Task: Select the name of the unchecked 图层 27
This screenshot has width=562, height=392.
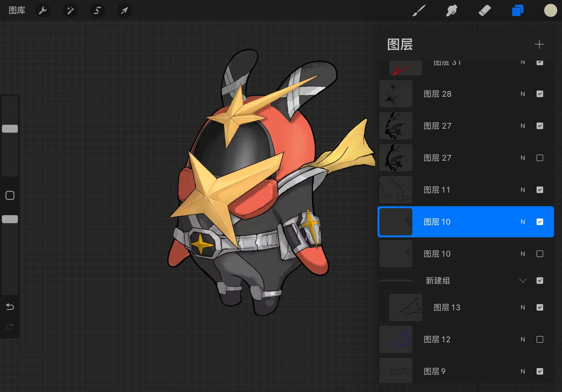Action: click(x=437, y=158)
